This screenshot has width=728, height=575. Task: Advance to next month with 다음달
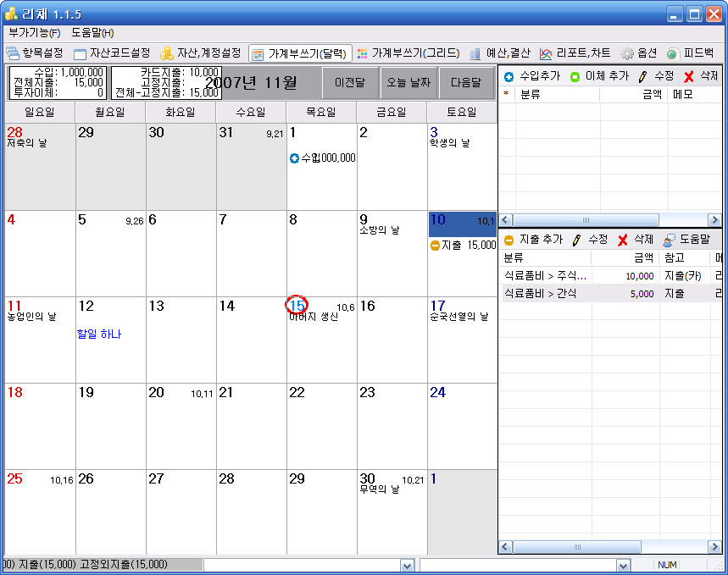(x=466, y=83)
